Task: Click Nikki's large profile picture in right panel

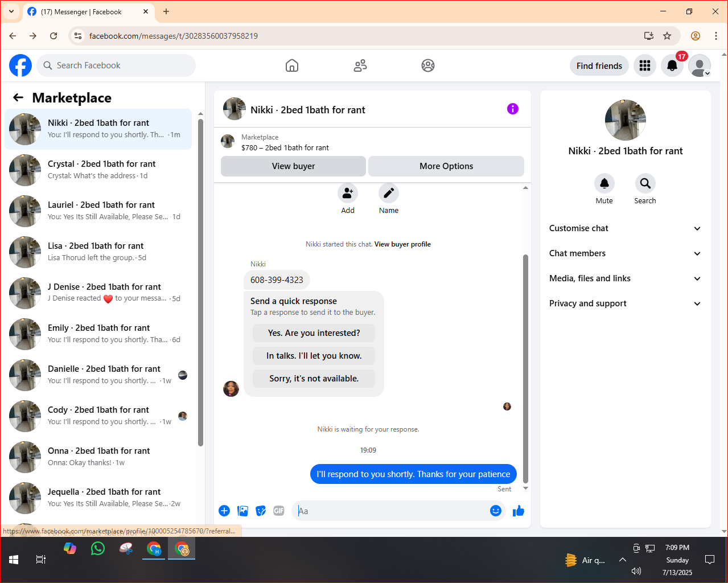Action: coord(626,120)
